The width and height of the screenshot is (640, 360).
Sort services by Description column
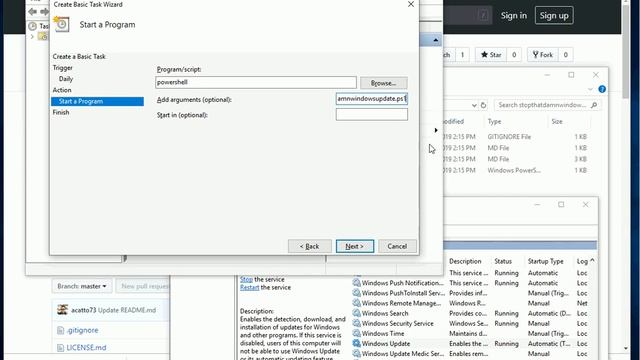click(x=465, y=261)
